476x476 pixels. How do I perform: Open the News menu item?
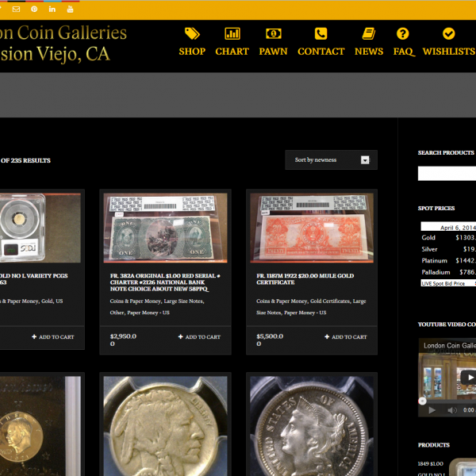tap(369, 51)
